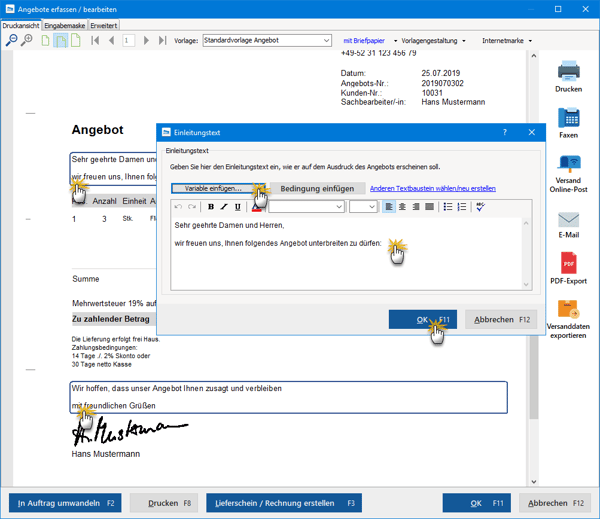Switch to the Eingabemaske tab
Screen dimensions: 600x519
[64, 24]
